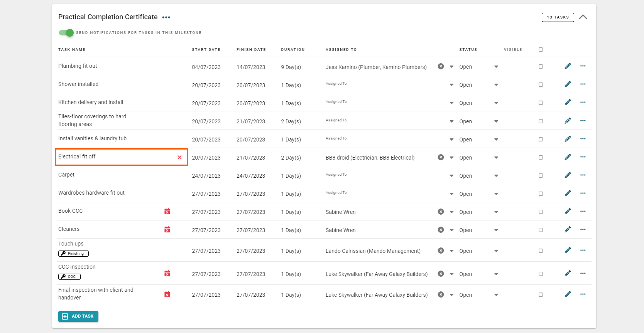Screen dimensions: 644x333
Task: Check the select-all checkbox in header row
Action: tap(541, 50)
